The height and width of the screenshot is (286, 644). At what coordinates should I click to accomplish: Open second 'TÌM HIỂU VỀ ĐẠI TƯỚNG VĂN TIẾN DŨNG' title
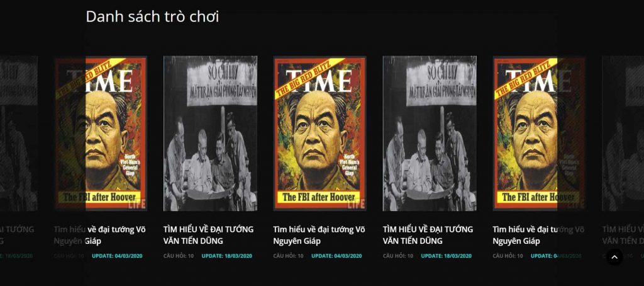tap(428, 235)
